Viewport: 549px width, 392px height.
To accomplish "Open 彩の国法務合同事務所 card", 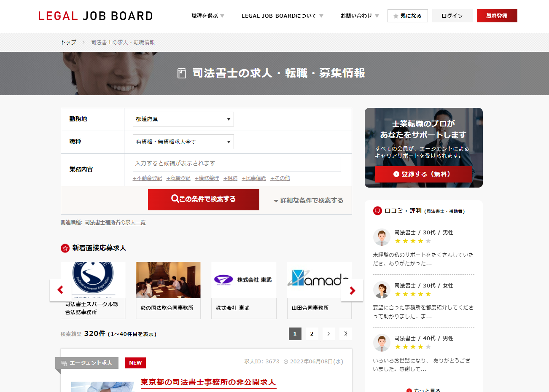I will 168,290.
